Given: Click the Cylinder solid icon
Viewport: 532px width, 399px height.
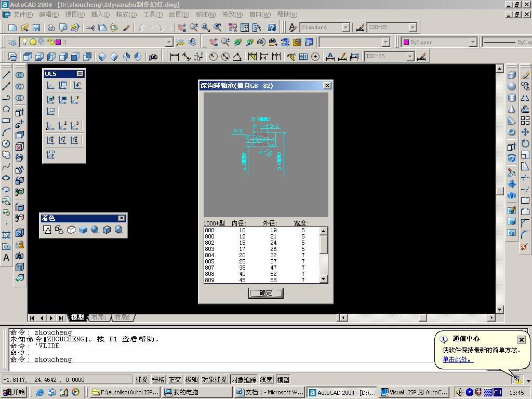Looking at the screenshot, I should (x=512, y=98).
